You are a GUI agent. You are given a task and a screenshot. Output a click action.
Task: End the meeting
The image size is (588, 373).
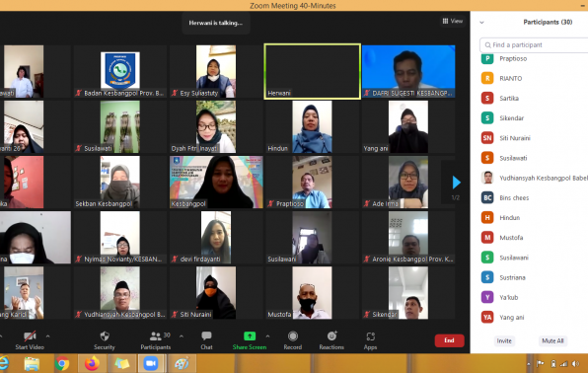point(449,340)
